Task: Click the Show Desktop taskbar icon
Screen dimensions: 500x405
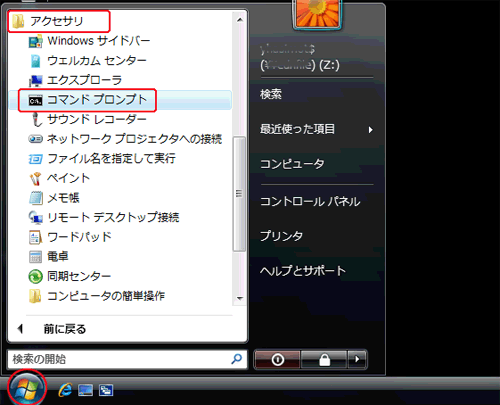Action: (x=85, y=390)
